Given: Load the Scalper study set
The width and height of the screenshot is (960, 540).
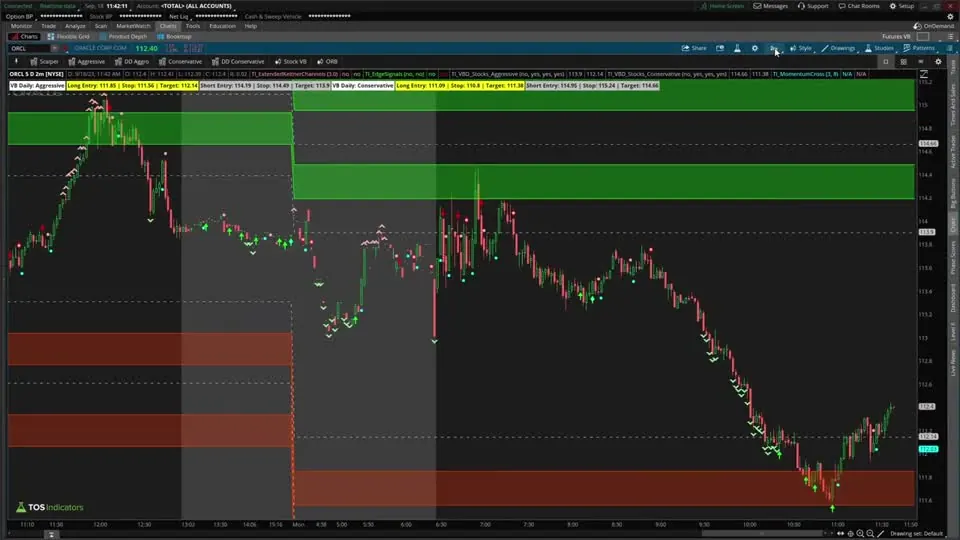Looking at the screenshot, I should point(44,62).
